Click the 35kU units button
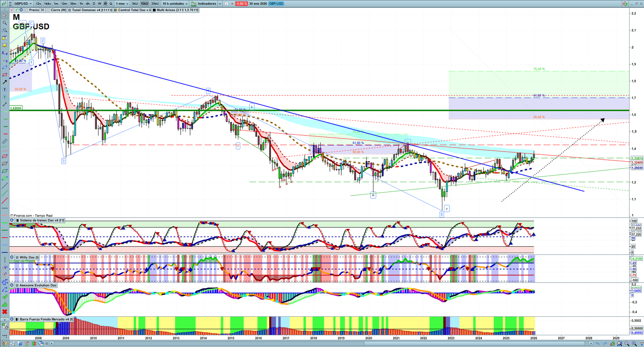The height and width of the screenshot is (347, 644). [x=155, y=4]
